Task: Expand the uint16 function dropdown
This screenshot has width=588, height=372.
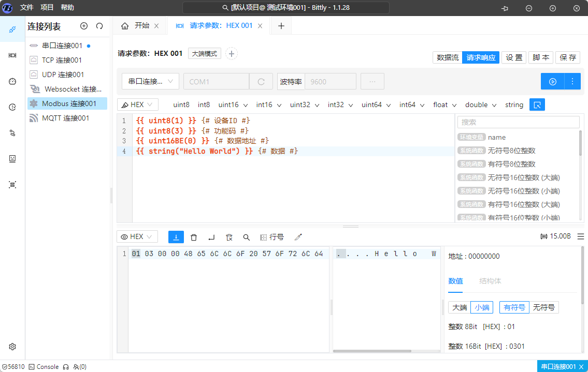Action: [232, 105]
